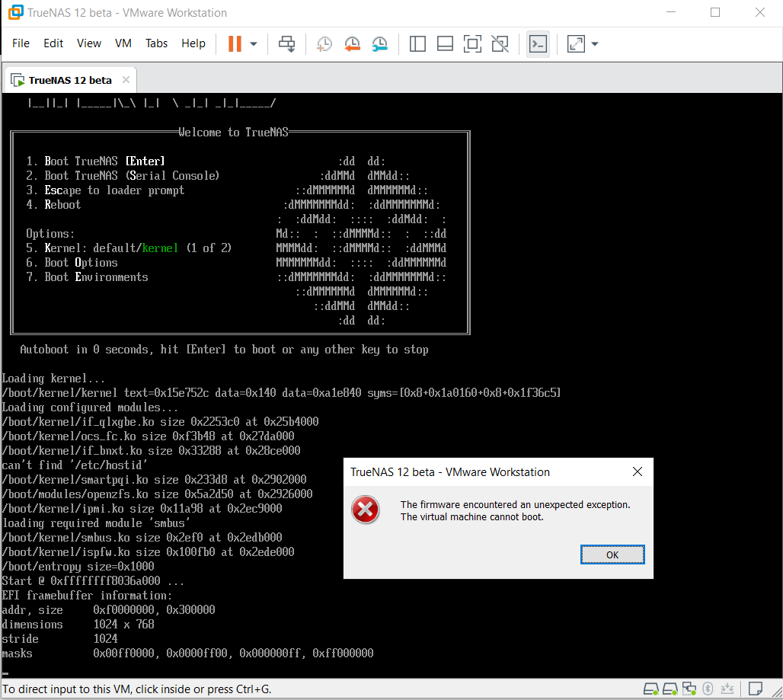Click the Unity mode toolbar icon

pyautogui.click(x=500, y=44)
